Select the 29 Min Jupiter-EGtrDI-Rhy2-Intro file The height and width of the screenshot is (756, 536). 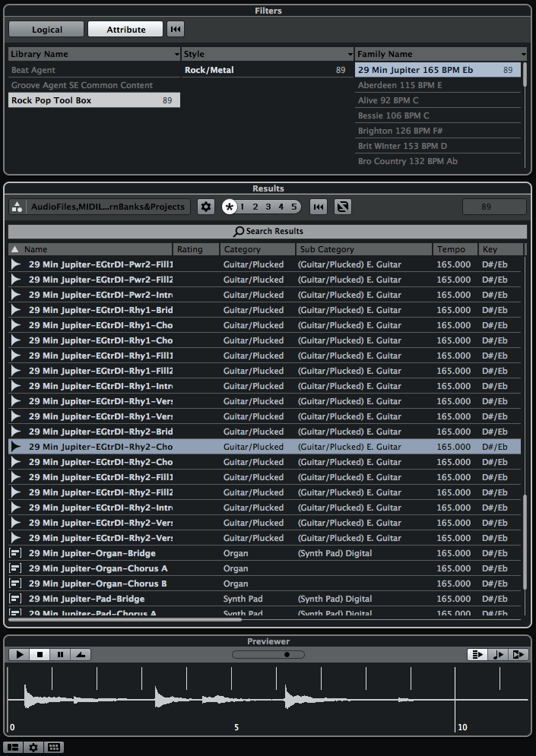click(x=265, y=508)
